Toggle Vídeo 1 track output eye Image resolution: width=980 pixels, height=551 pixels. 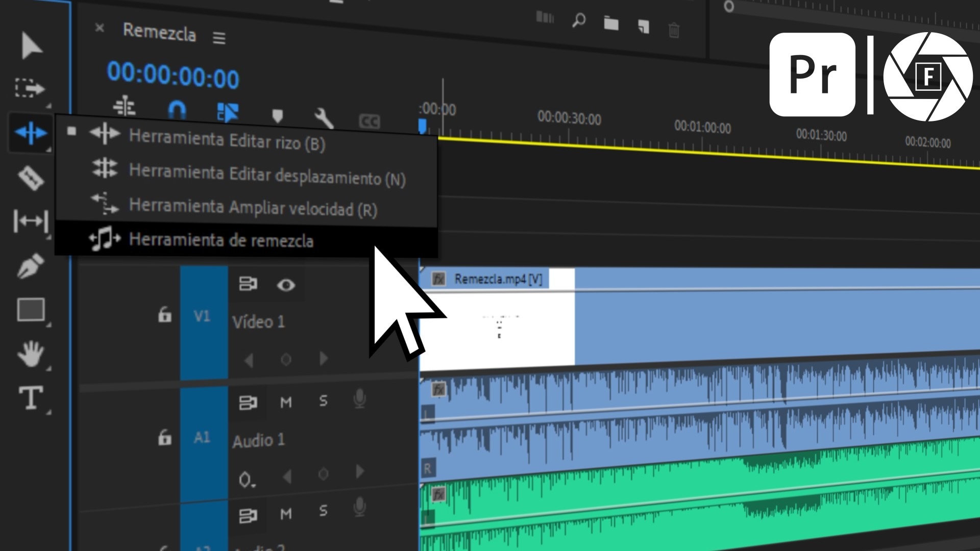(286, 285)
